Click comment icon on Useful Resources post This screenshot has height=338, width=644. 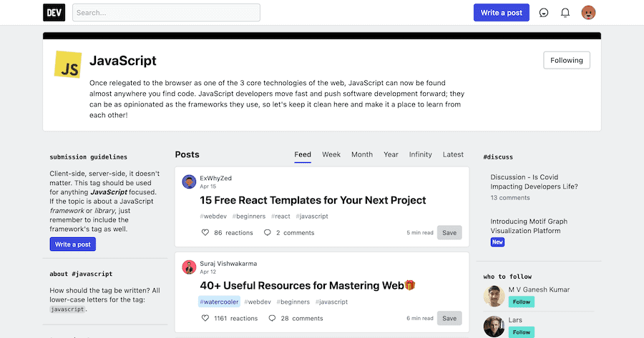272,319
